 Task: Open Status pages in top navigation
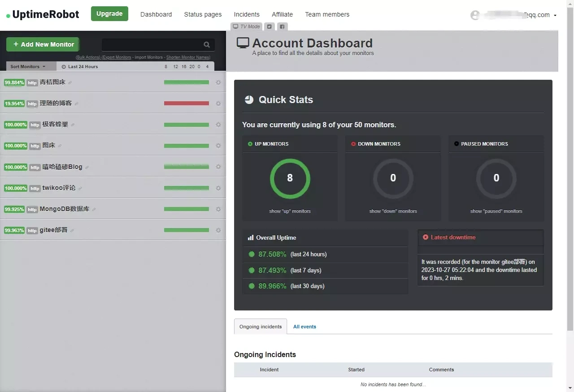coord(203,14)
